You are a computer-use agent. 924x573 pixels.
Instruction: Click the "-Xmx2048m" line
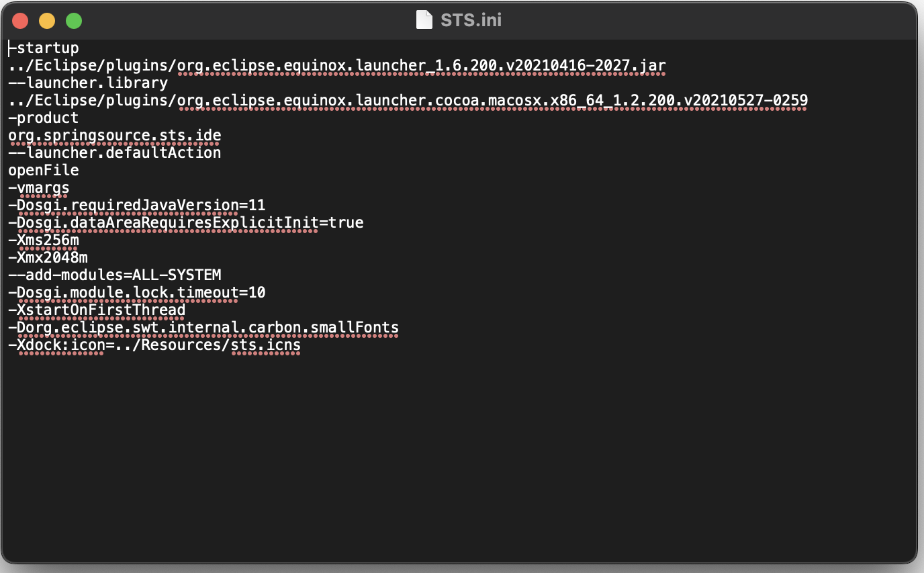[x=48, y=258]
